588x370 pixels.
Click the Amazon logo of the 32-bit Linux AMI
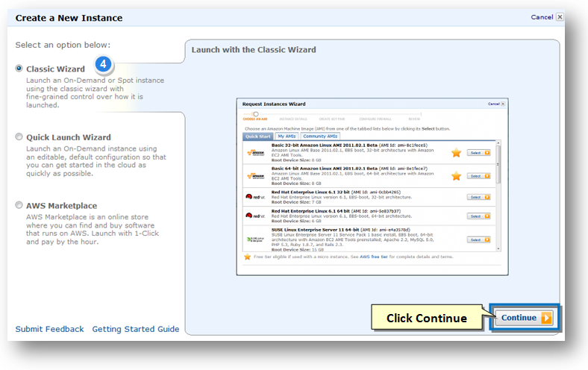pyautogui.click(x=256, y=153)
